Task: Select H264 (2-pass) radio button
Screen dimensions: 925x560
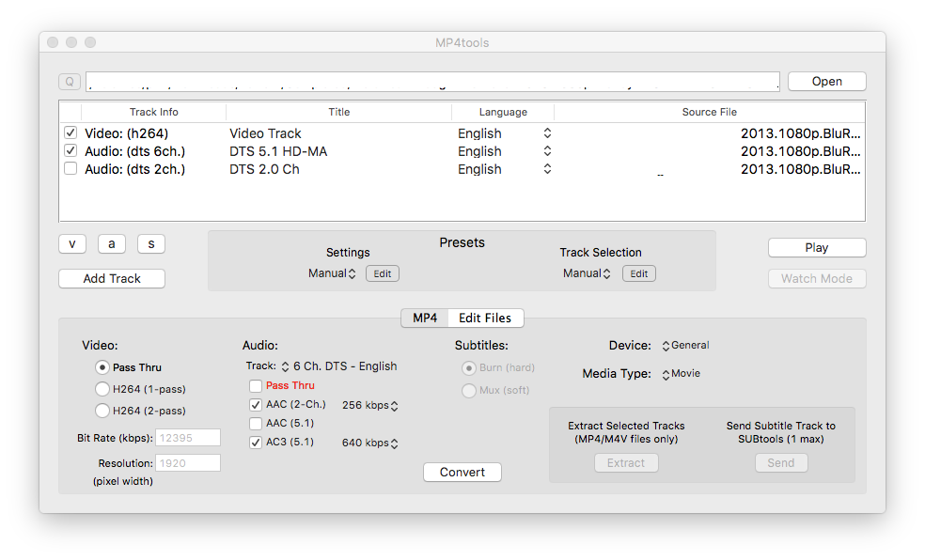Action: point(102,411)
